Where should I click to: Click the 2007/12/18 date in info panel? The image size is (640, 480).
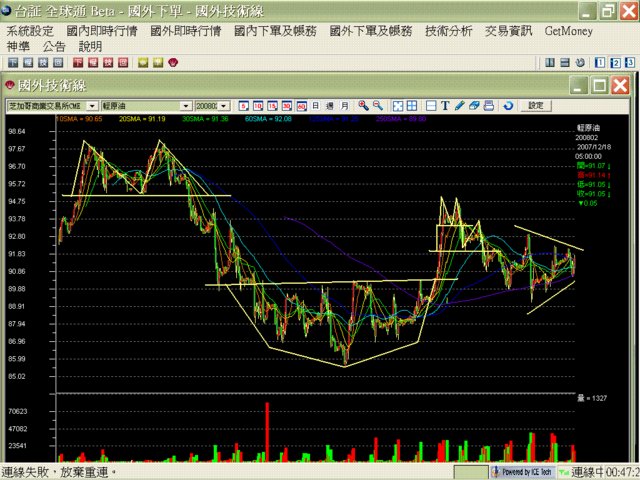593,147
